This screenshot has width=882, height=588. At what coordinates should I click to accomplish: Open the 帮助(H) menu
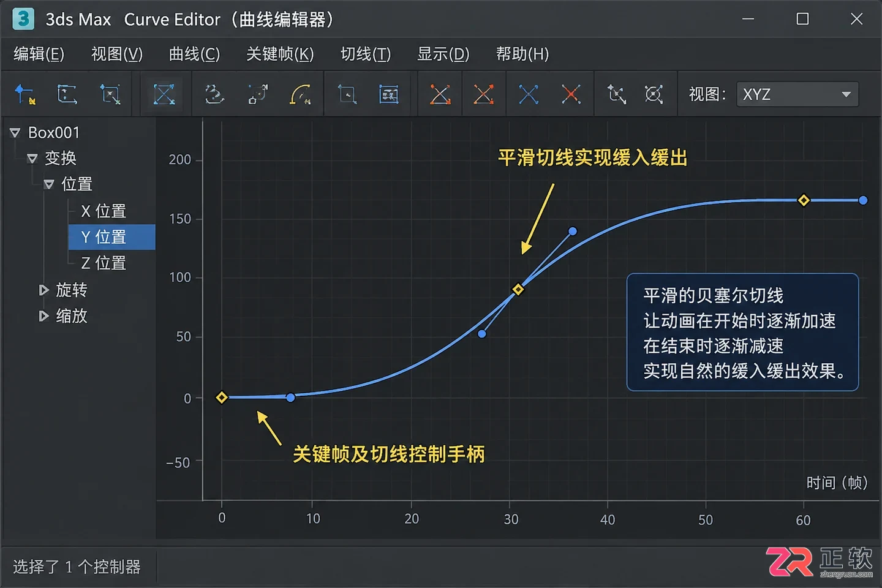coord(522,54)
